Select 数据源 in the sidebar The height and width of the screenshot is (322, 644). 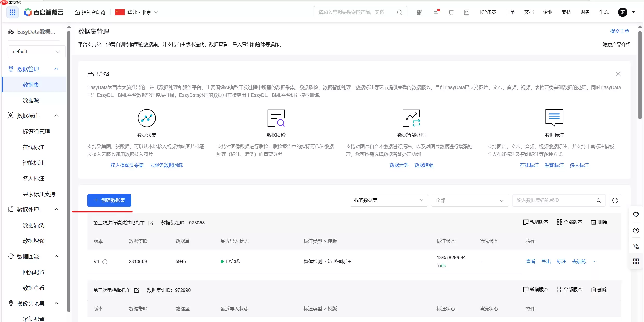coord(31,100)
